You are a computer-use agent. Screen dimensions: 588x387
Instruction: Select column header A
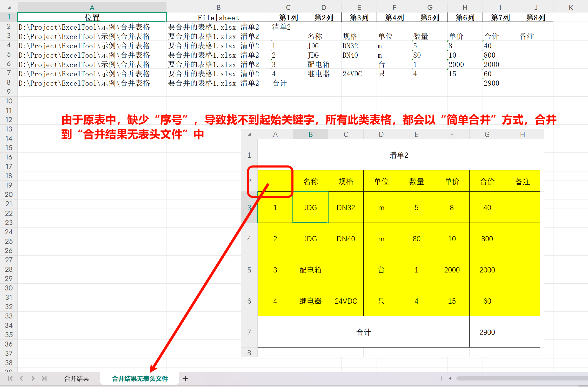click(92, 7)
